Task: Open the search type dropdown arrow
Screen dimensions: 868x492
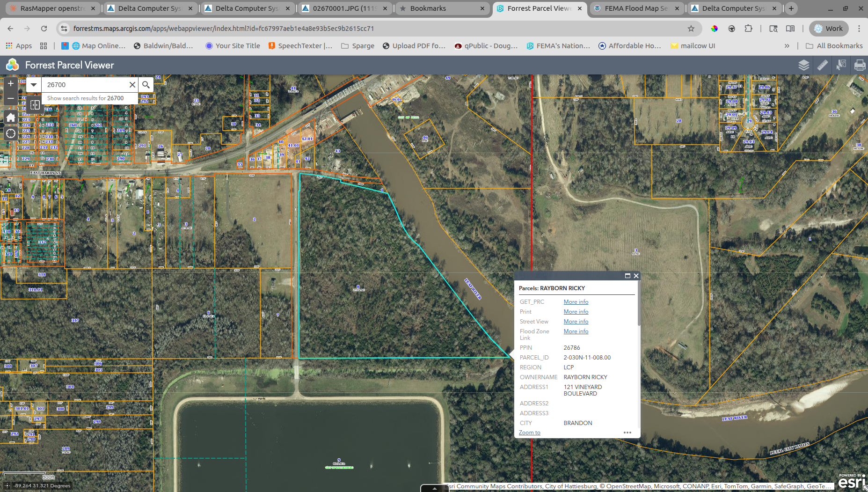Action: tap(33, 85)
